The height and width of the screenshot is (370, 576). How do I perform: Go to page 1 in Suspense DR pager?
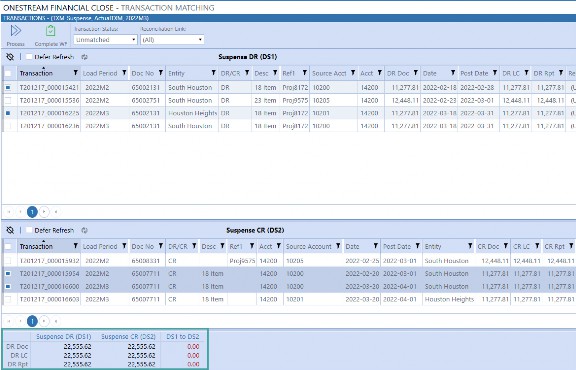click(x=32, y=212)
